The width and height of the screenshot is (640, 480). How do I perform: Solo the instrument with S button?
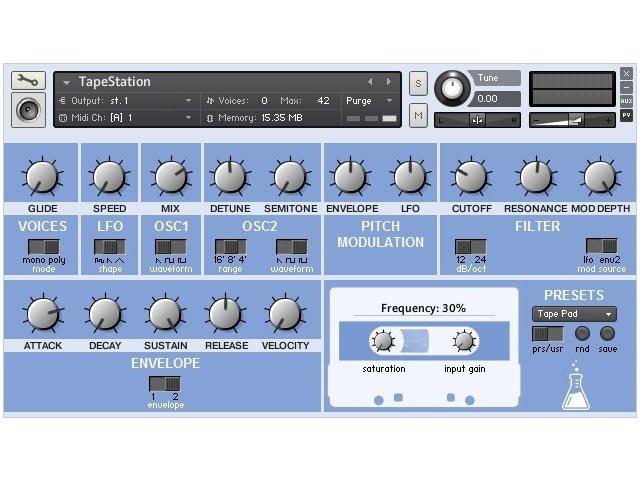tap(418, 83)
